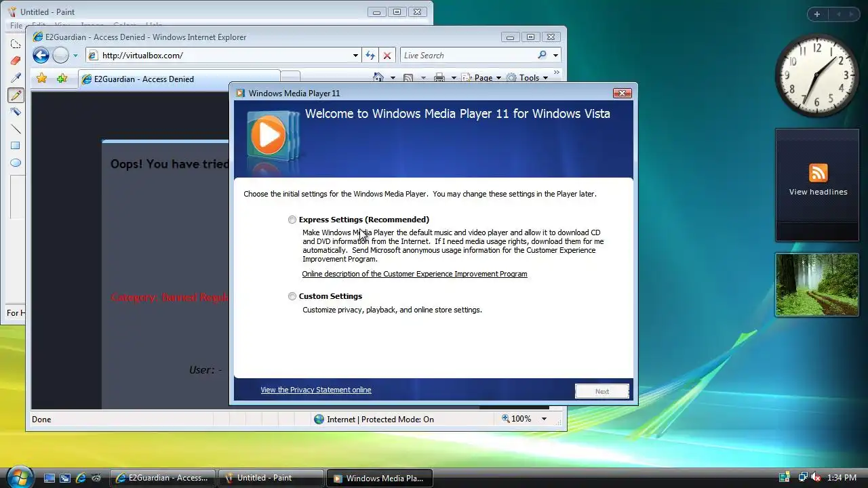The height and width of the screenshot is (488, 868).
Task: Select the Airbrush tool in Paint
Action: click(16, 112)
